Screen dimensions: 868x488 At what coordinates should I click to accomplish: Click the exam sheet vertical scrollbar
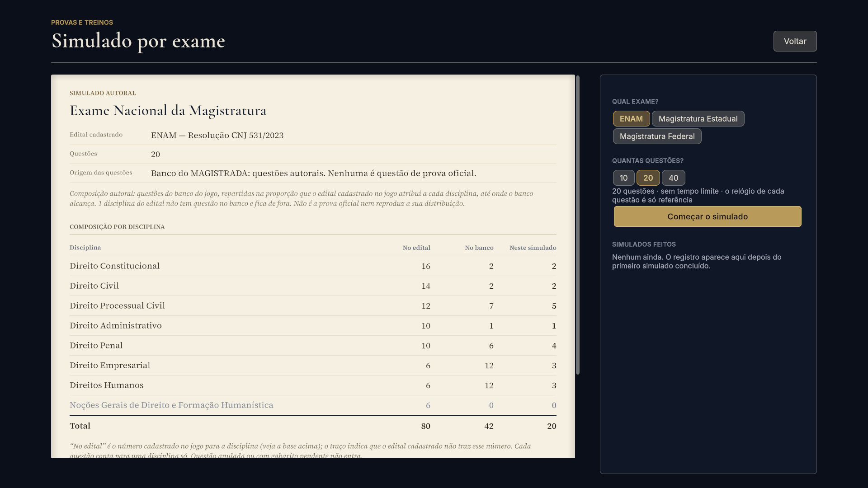pyautogui.click(x=578, y=225)
